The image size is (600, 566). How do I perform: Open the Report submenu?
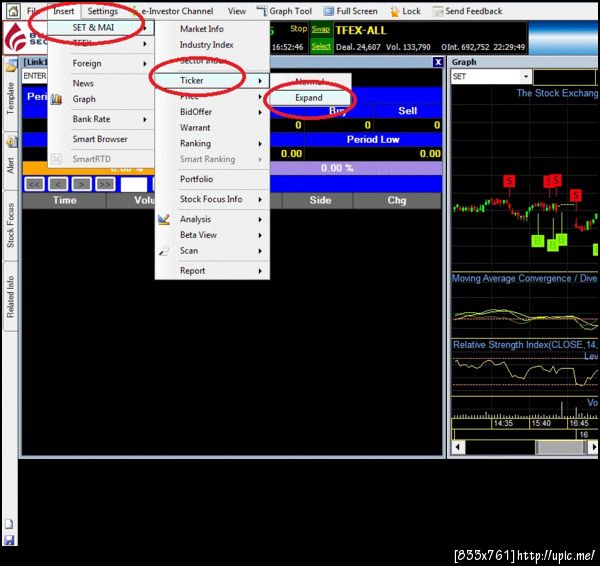point(212,271)
